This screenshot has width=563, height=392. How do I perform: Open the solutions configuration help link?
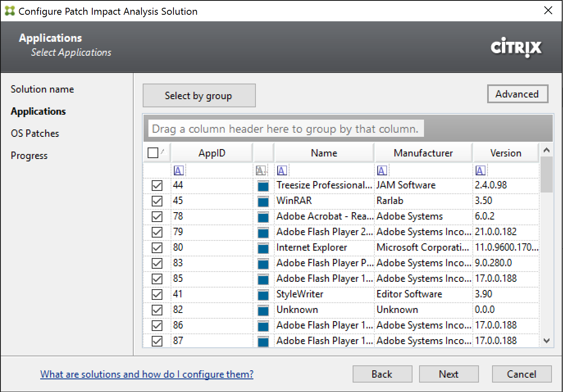pyautogui.click(x=147, y=374)
